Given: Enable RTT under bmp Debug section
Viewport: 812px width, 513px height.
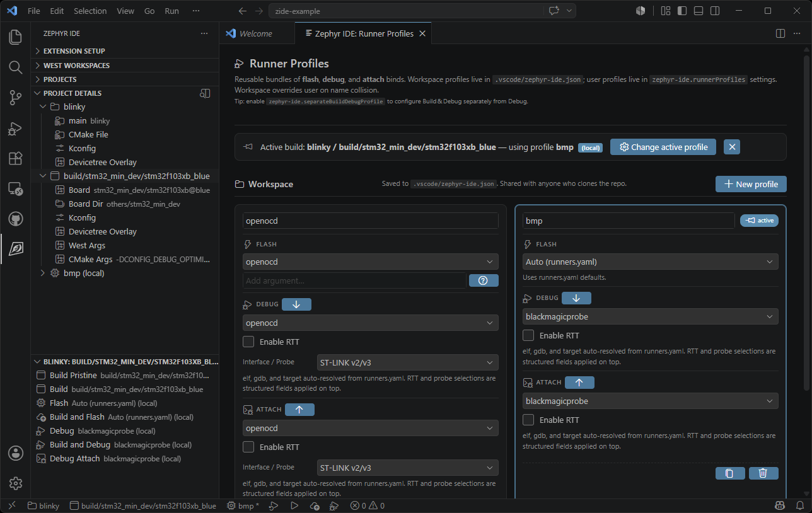Looking at the screenshot, I should pos(528,335).
